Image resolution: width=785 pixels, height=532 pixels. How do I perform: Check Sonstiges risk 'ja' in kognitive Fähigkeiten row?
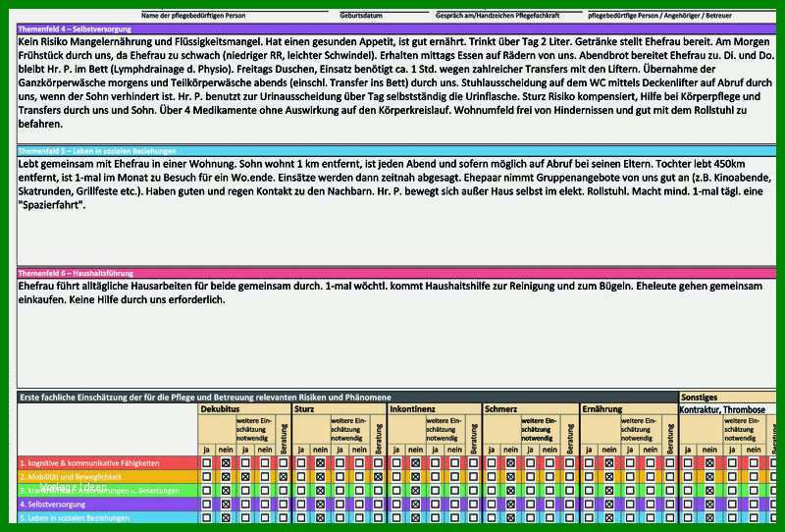tap(689, 463)
